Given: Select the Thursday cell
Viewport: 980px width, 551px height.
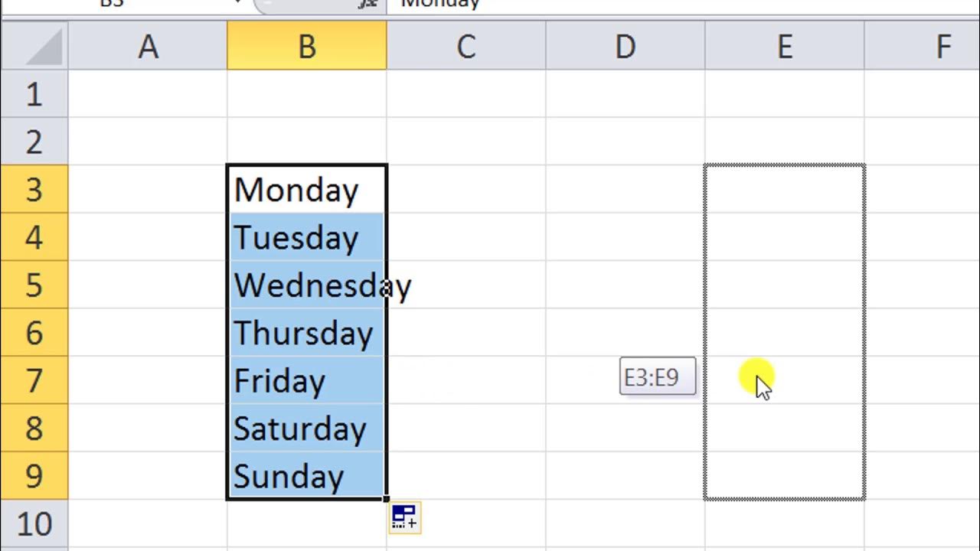Looking at the screenshot, I should point(307,333).
